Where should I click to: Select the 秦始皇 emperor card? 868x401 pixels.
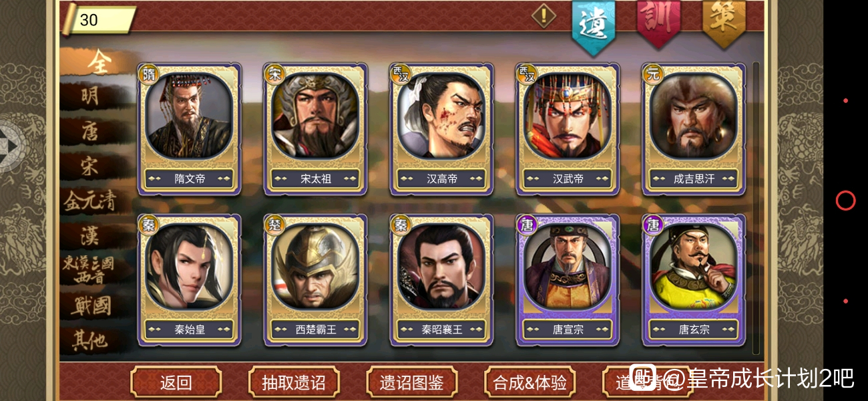190,280
